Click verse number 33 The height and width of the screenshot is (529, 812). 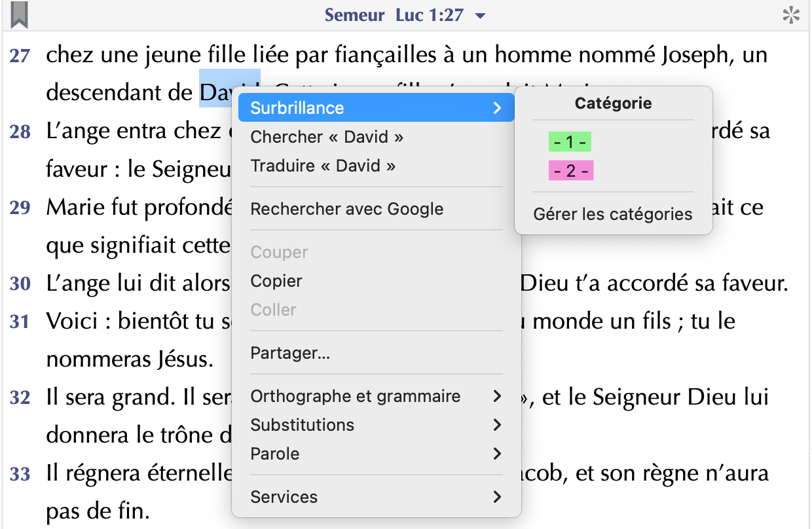pos(20,474)
